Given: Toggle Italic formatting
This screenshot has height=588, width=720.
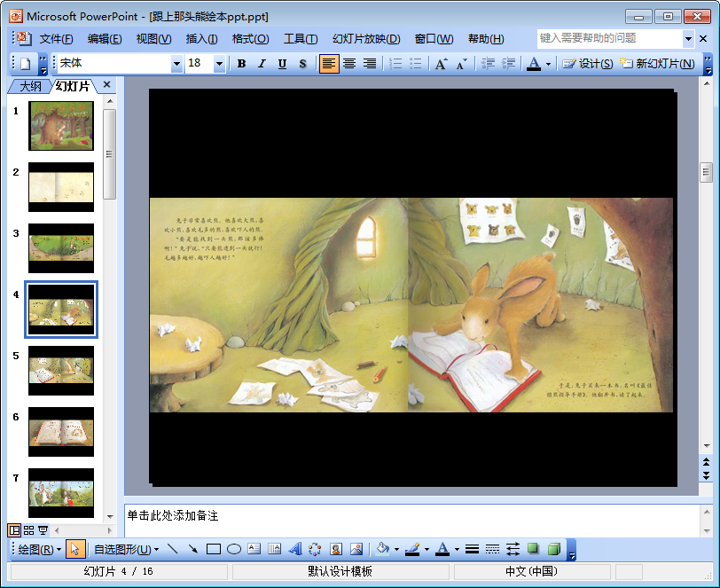Looking at the screenshot, I should [x=262, y=64].
